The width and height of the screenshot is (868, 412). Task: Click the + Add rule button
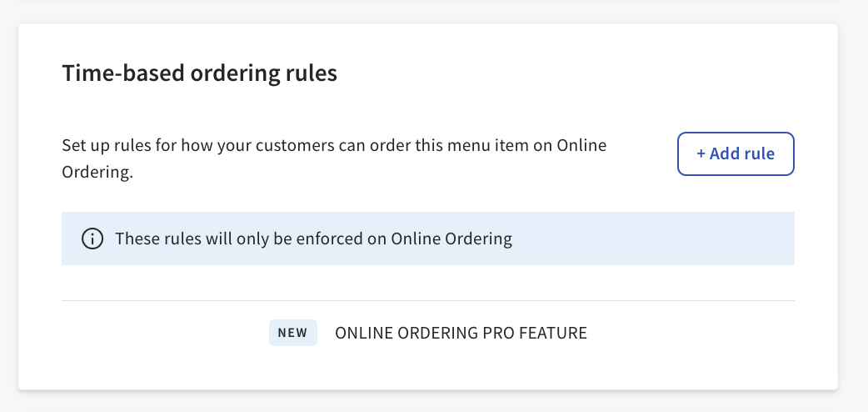pos(736,153)
